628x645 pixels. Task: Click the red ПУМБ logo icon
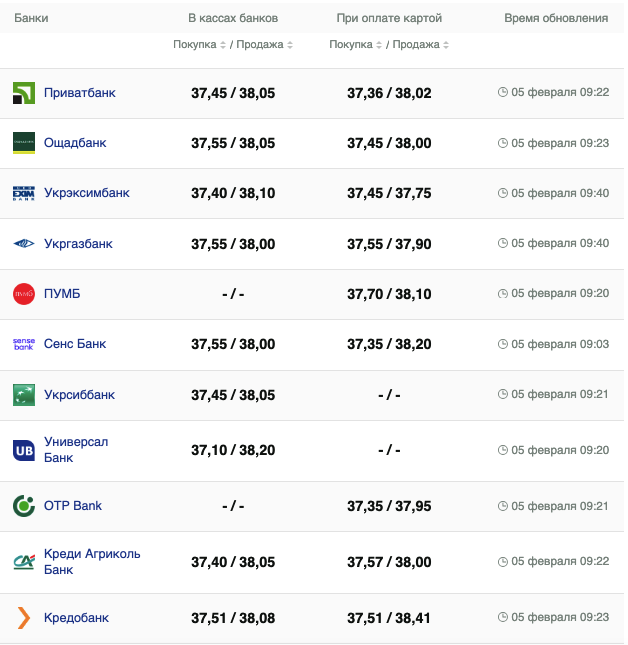coord(24,294)
